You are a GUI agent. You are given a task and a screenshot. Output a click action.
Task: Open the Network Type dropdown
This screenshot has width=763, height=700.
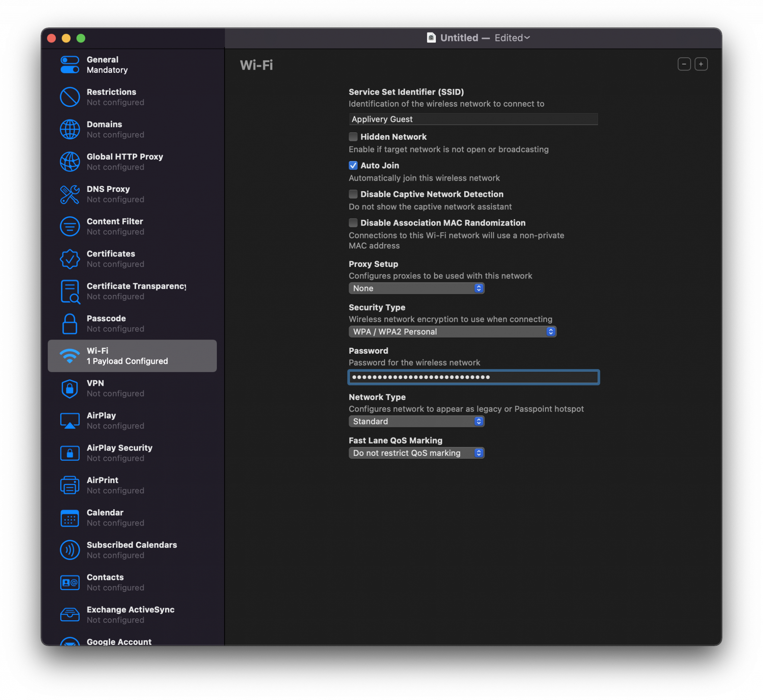point(416,421)
